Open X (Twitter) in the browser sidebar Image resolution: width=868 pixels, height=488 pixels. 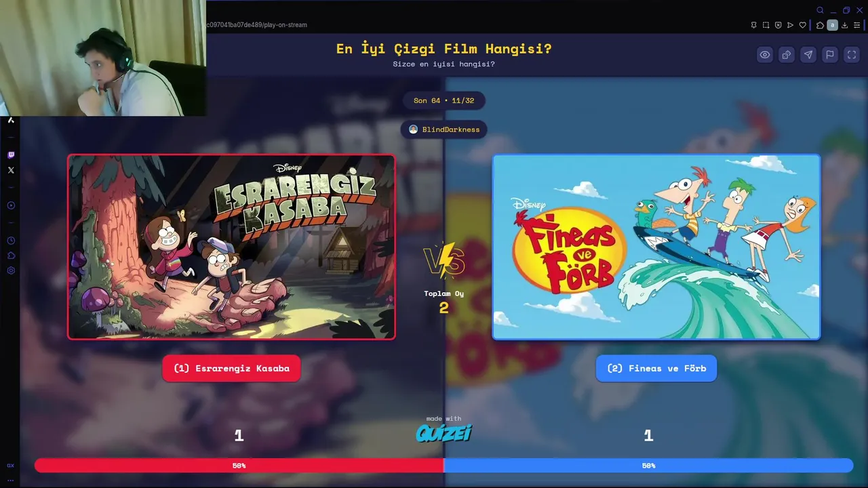[x=11, y=170]
